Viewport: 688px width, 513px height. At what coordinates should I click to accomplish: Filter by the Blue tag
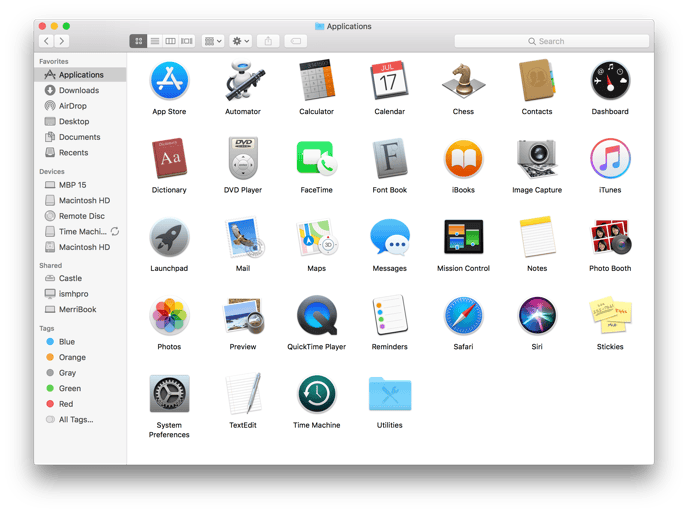coord(80,342)
